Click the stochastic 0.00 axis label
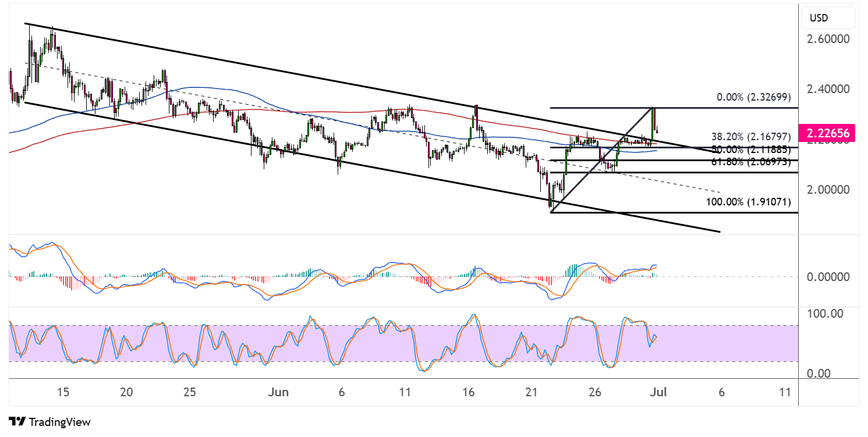 coord(819,373)
